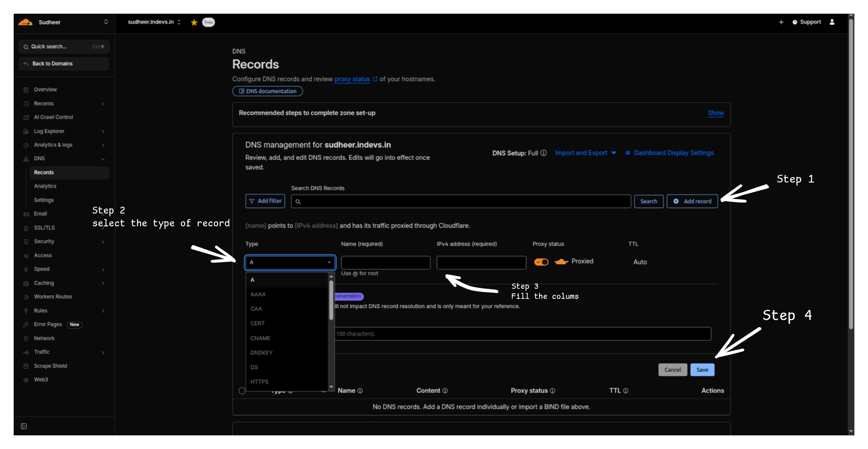868x449 pixels.
Task: Toggle the Proxied status switch
Action: [x=541, y=262]
